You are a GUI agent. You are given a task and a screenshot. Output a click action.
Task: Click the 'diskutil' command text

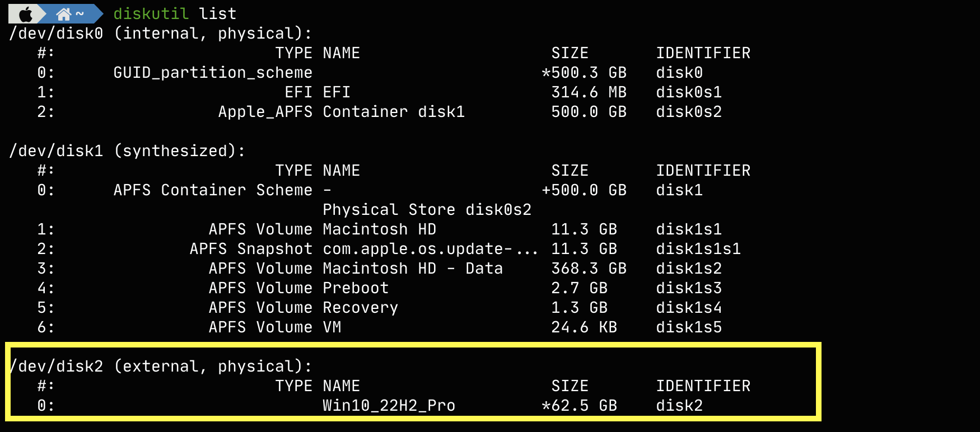pos(151,13)
